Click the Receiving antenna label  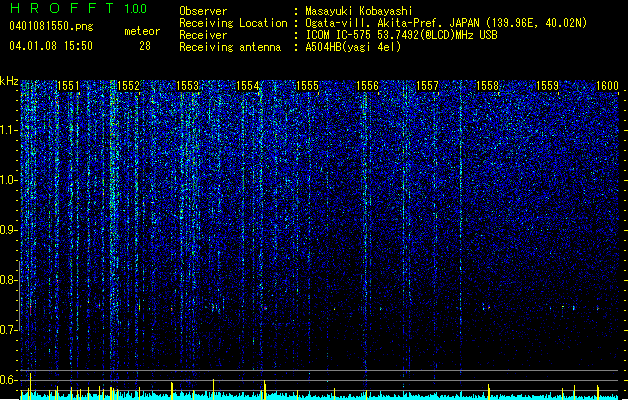point(230,47)
